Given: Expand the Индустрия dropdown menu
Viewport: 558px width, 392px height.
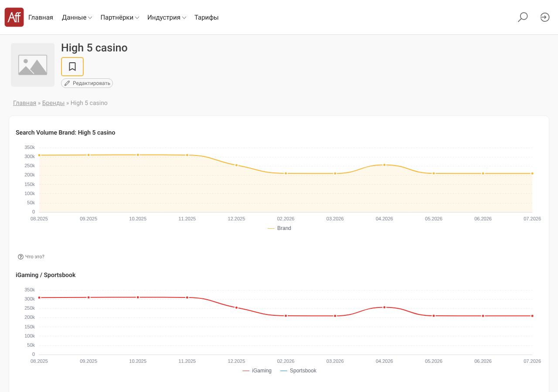Looking at the screenshot, I should [167, 17].
